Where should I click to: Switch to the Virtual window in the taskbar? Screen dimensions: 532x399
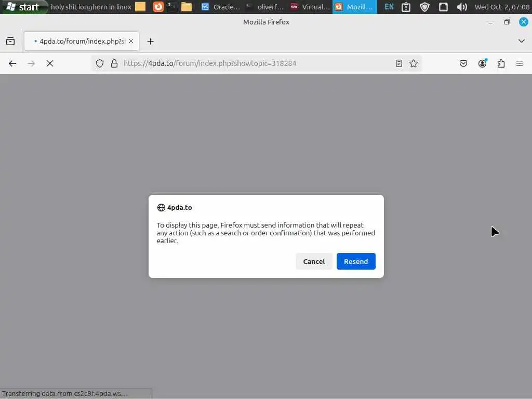[x=310, y=7]
